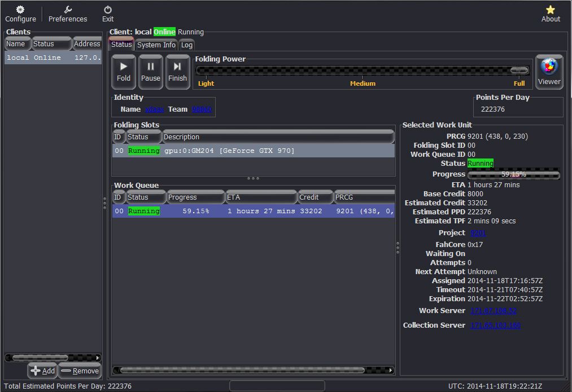
Task: Click Folding Slots Description column header
Action: point(278,137)
